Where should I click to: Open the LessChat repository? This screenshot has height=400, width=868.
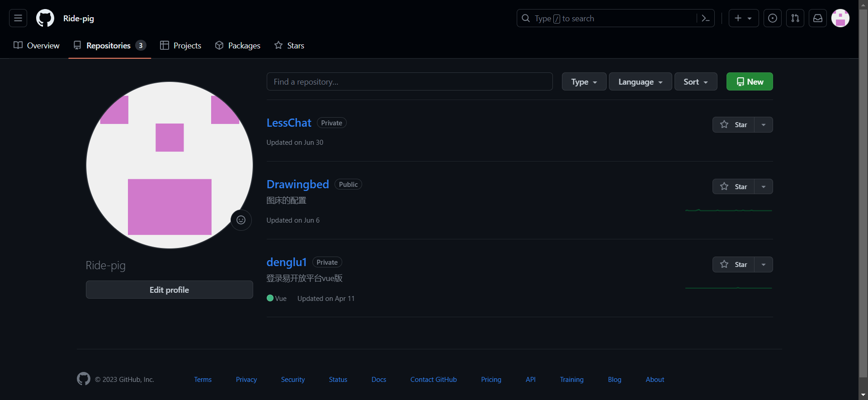click(x=289, y=123)
